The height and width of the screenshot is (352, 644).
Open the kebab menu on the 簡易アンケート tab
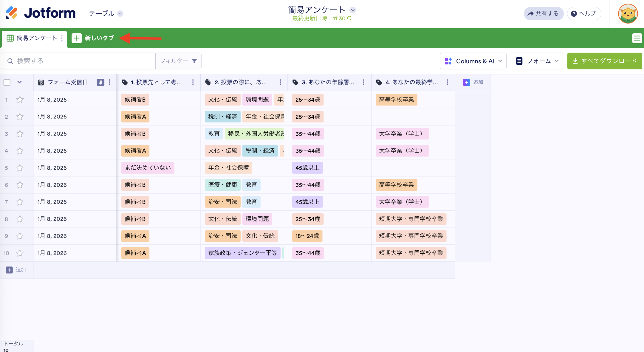61,38
